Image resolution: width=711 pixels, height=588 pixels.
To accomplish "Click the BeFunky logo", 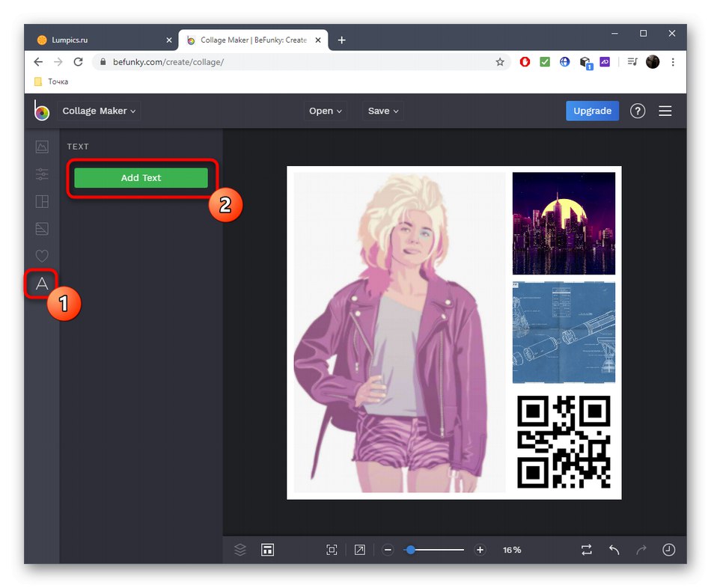I will 41,111.
